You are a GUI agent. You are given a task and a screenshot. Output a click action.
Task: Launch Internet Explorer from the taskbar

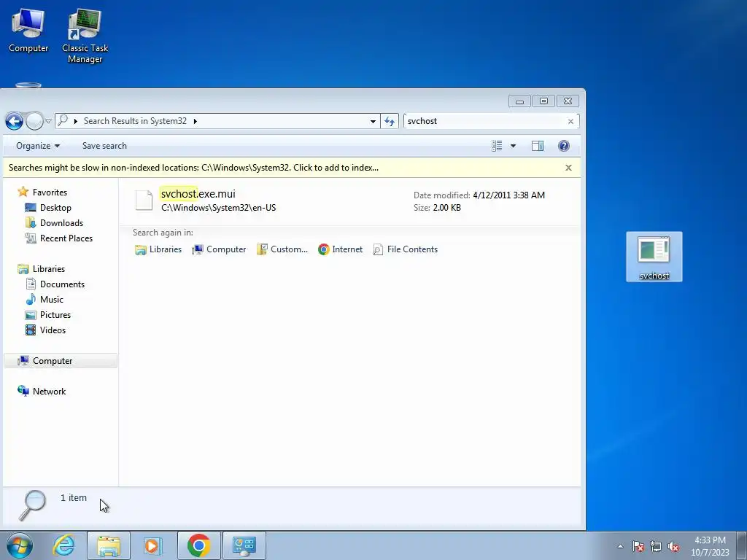64,545
